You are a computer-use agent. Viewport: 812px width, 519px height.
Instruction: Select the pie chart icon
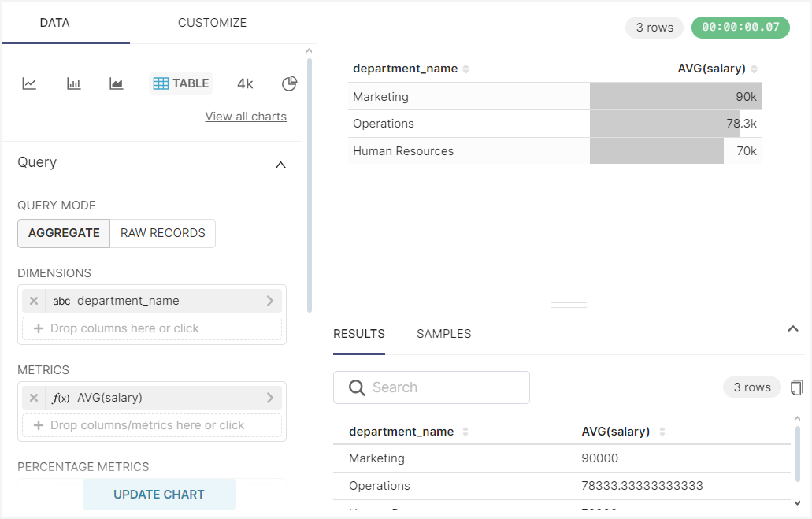point(289,83)
